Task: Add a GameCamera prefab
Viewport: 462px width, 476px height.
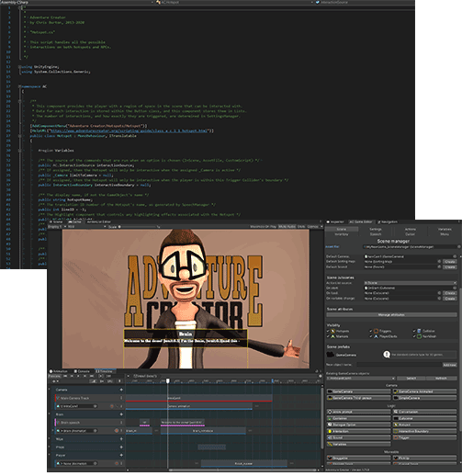Action: coord(358,391)
